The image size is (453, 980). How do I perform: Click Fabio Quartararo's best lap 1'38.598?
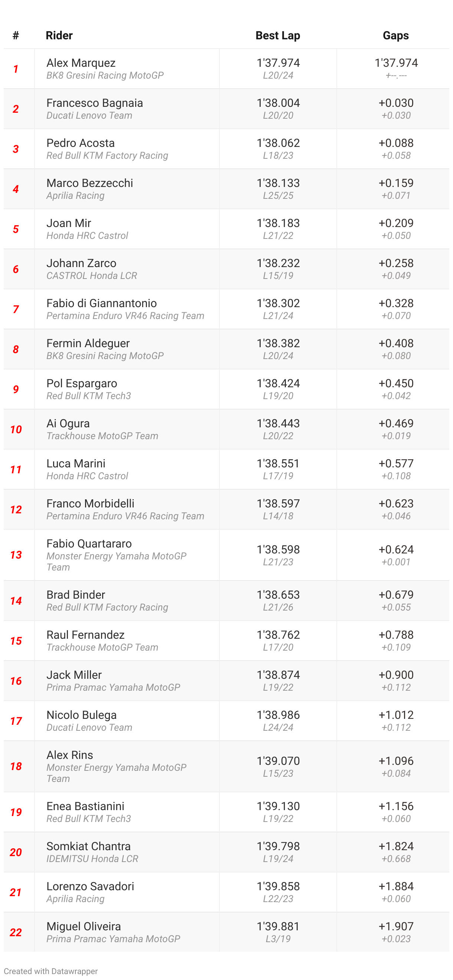point(278,549)
